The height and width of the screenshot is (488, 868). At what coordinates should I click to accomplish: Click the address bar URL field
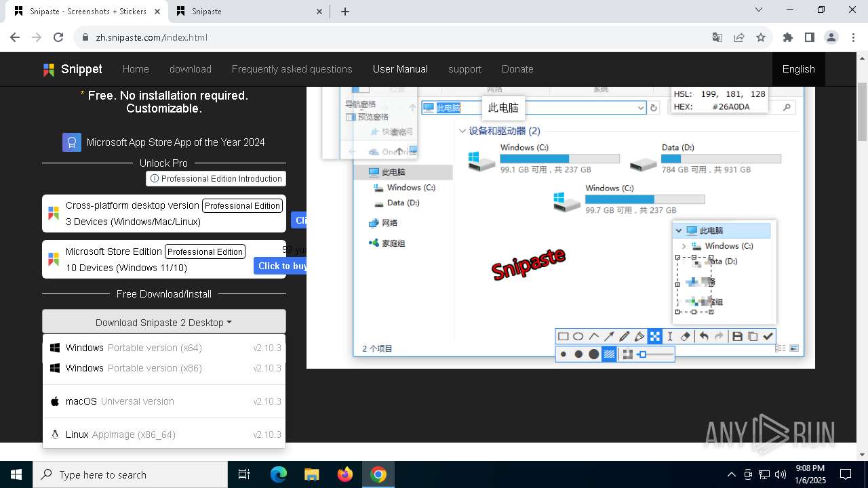pos(400,37)
